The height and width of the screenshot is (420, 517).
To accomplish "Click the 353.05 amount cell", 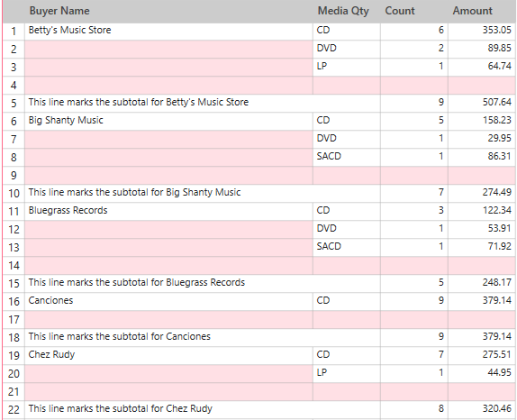I will [482, 31].
